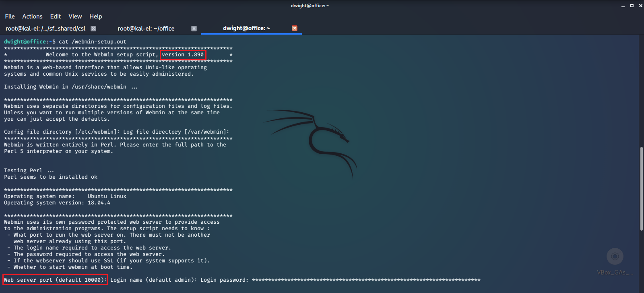Close the sf_shared/csl tab
This screenshot has height=293, width=644.
click(93, 29)
